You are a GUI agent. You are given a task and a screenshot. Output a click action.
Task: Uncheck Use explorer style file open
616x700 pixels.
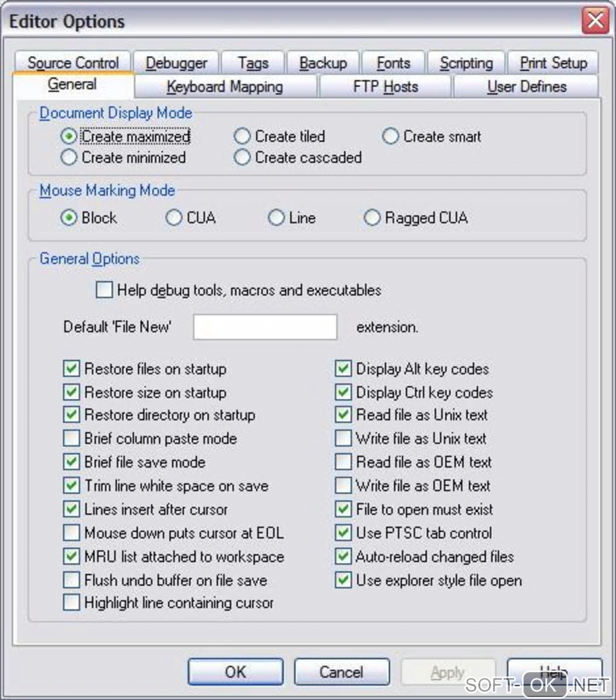[x=343, y=580]
